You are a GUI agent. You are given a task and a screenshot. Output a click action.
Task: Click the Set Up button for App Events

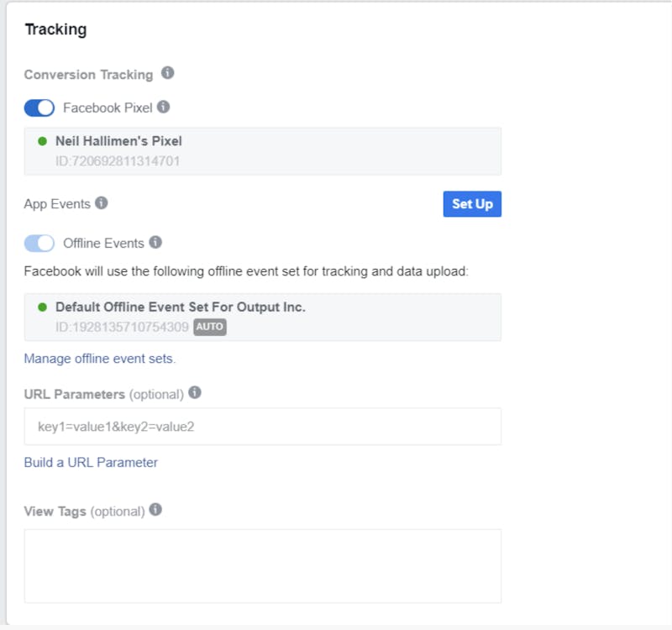pyautogui.click(x=472, y=204)
